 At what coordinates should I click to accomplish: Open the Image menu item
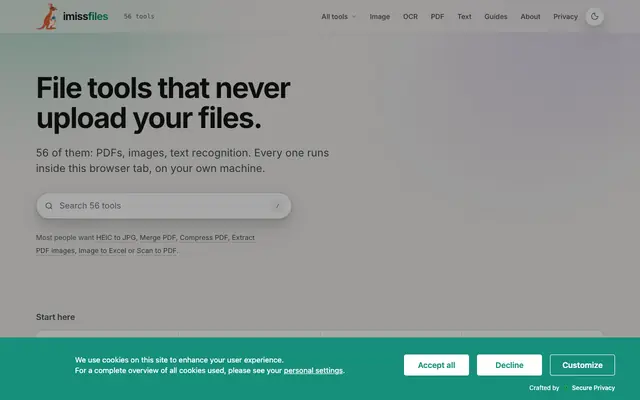(x=380, y=17)
